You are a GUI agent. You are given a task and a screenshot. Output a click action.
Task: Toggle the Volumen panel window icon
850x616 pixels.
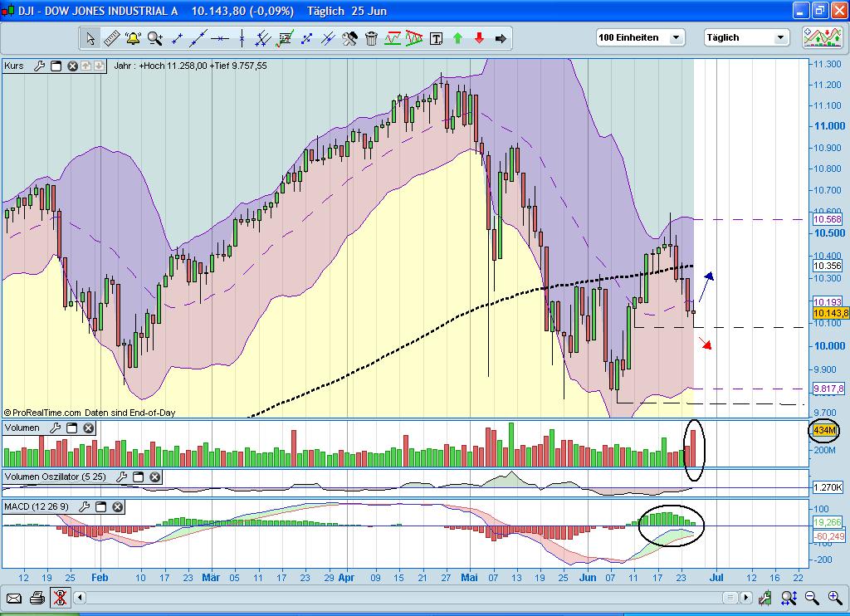tap(71, 428)
